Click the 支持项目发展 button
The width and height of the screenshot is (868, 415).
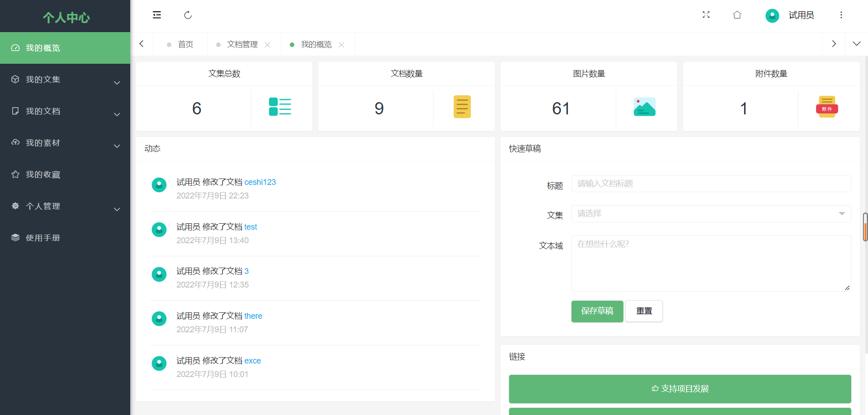coord(680,389)
